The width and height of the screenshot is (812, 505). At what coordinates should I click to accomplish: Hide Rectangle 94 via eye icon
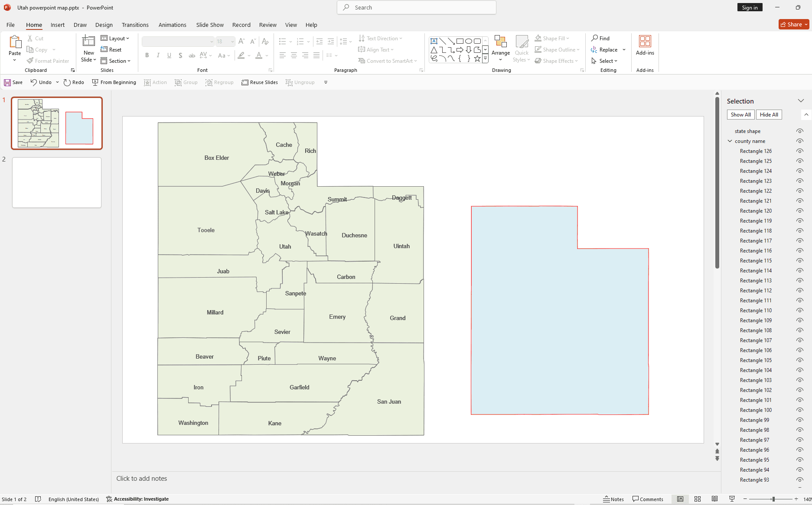click(x=800, y=470)
